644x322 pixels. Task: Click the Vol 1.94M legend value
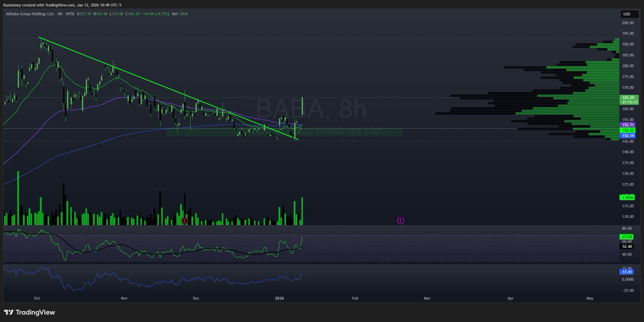click(180, 14)
